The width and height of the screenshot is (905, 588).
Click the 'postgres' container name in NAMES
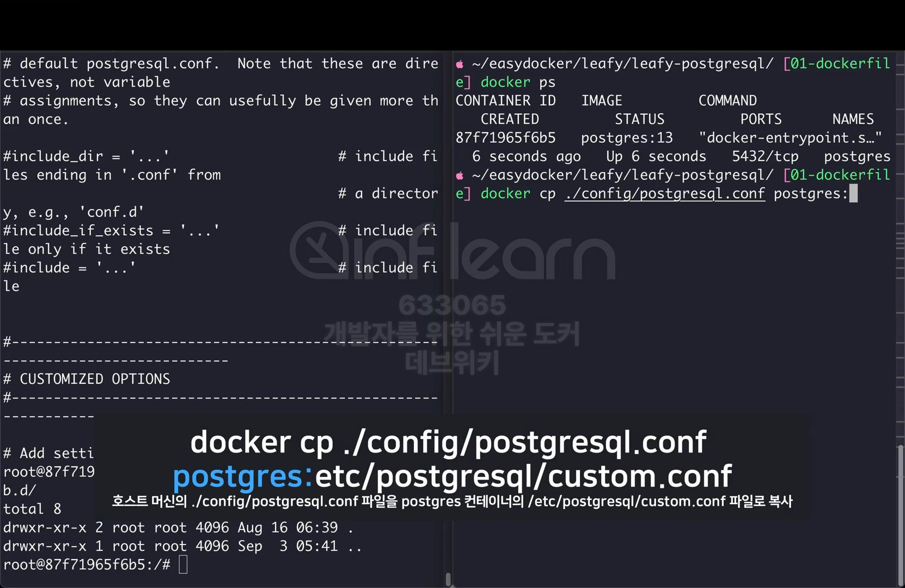pyautogui.click(x=857, y=157)
